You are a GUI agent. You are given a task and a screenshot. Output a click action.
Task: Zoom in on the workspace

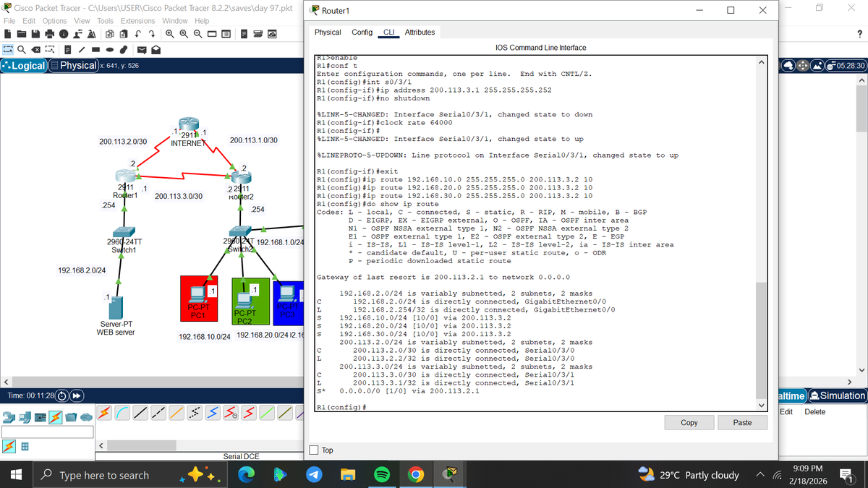tap(170, 34)
